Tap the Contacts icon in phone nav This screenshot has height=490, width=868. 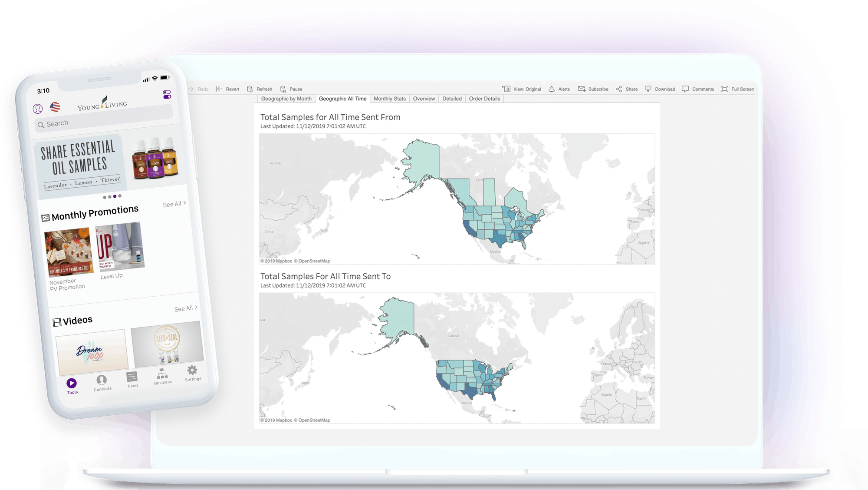(x=102, y=380)
